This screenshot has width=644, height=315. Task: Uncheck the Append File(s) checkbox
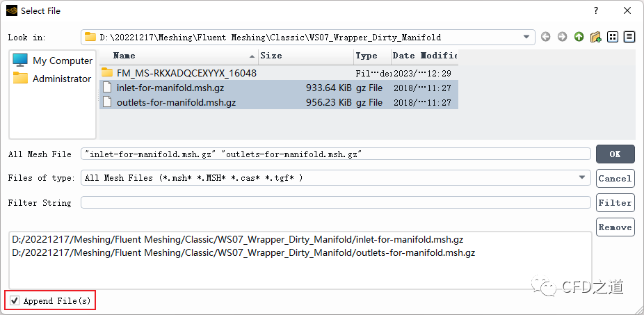pyautogui.click(x=15, y=301)
